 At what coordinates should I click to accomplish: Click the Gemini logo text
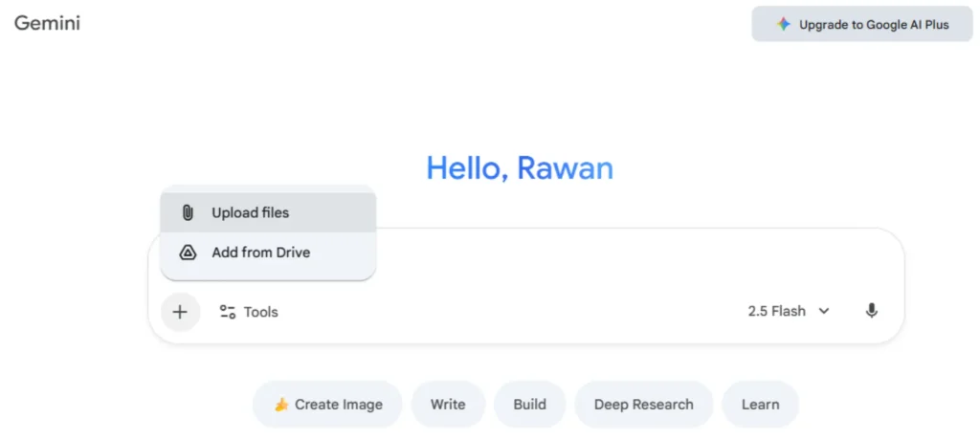(47, 23)
